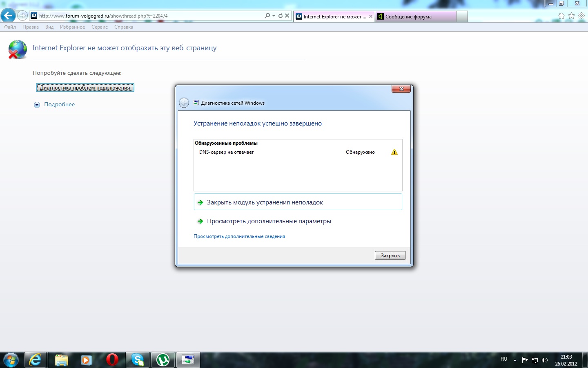This screenshot has height=368, width=588.
Task: Show hidden system tray icons
Action: [515, 360]
